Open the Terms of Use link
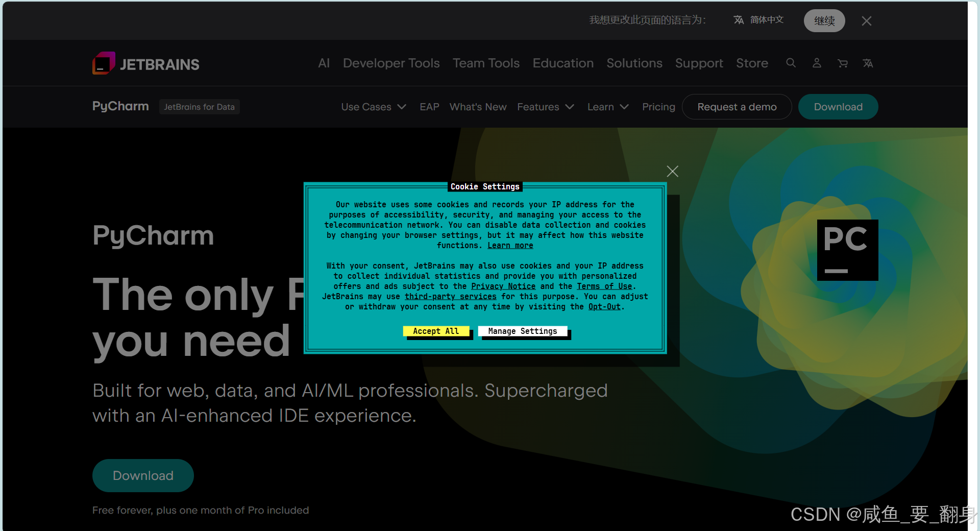The image size is (980, 531). click(604, 286)
